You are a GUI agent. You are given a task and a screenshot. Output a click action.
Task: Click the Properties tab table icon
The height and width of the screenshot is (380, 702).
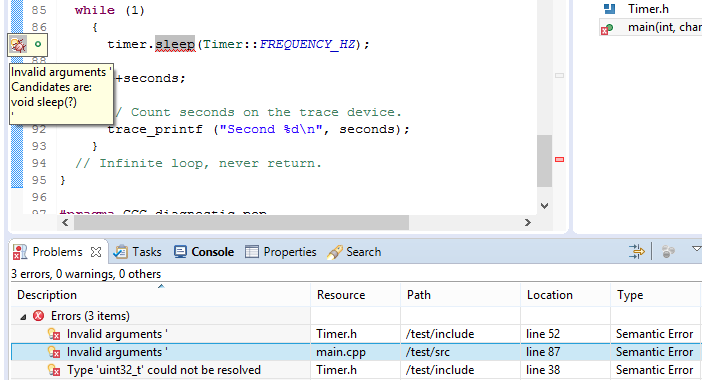(252, 252)
